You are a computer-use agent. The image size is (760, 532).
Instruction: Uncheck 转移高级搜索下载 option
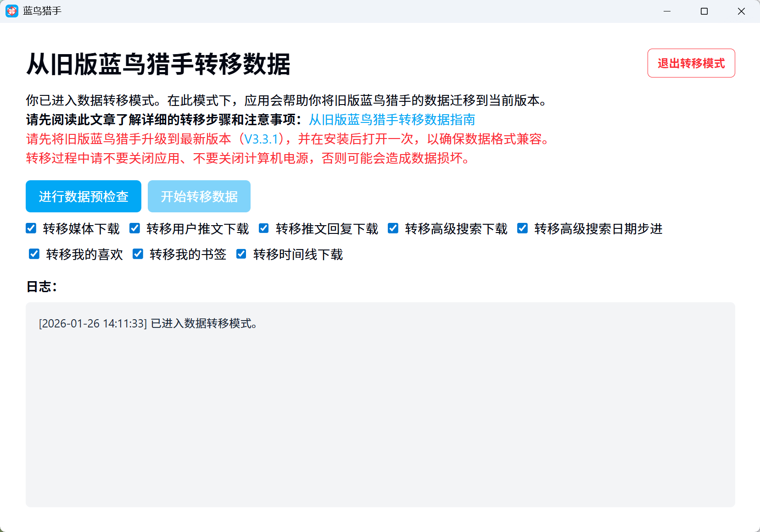click(393, 228)
